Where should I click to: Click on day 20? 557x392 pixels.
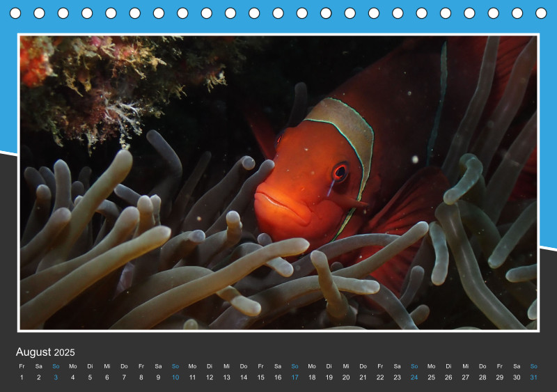346,377
